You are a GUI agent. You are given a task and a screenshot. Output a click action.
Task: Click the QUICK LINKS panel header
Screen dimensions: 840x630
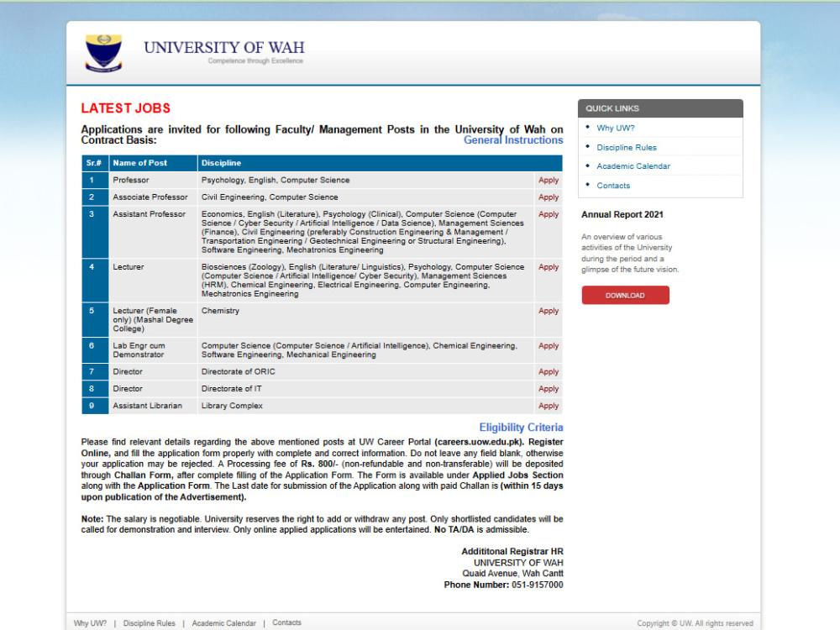click(660, 108)
